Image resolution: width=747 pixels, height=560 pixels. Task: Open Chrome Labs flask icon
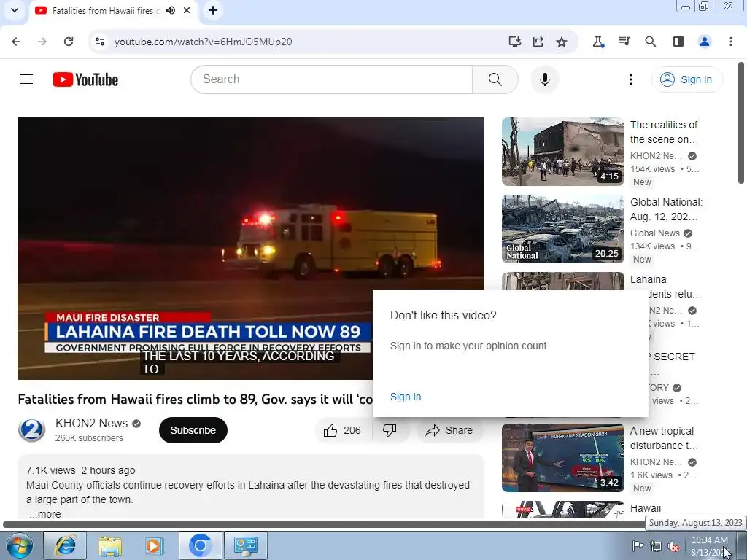pyautogui.click(x=598, y=42)
